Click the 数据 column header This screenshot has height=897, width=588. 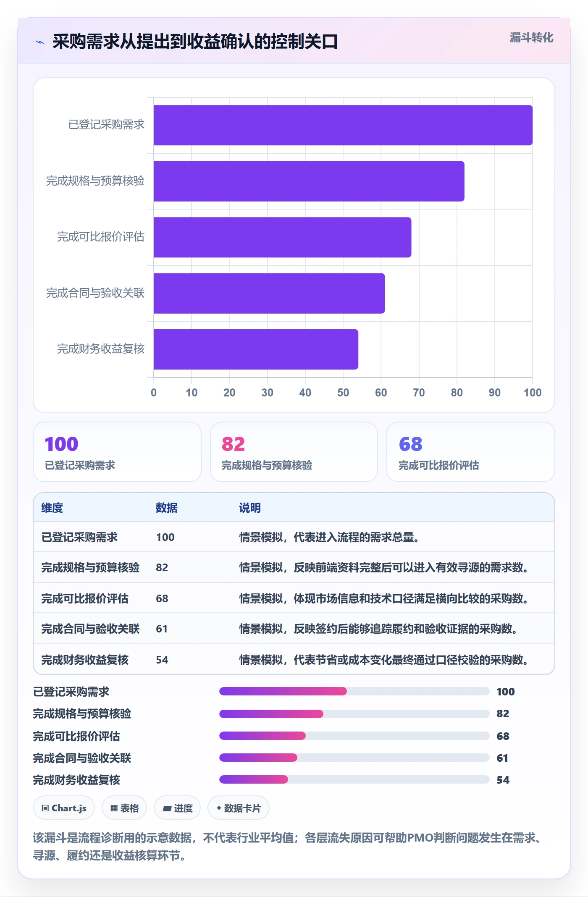coord(167,508)
